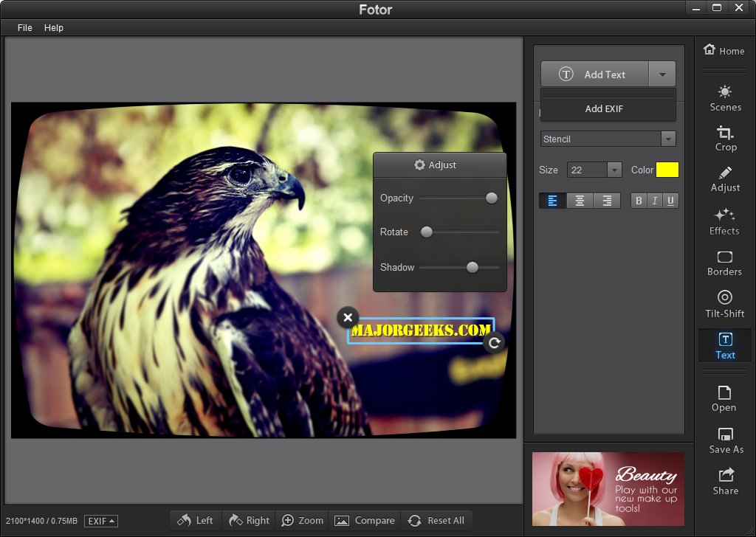Open the Borders panel
Viewport: 756px width, 537px height.
(724, 263)
